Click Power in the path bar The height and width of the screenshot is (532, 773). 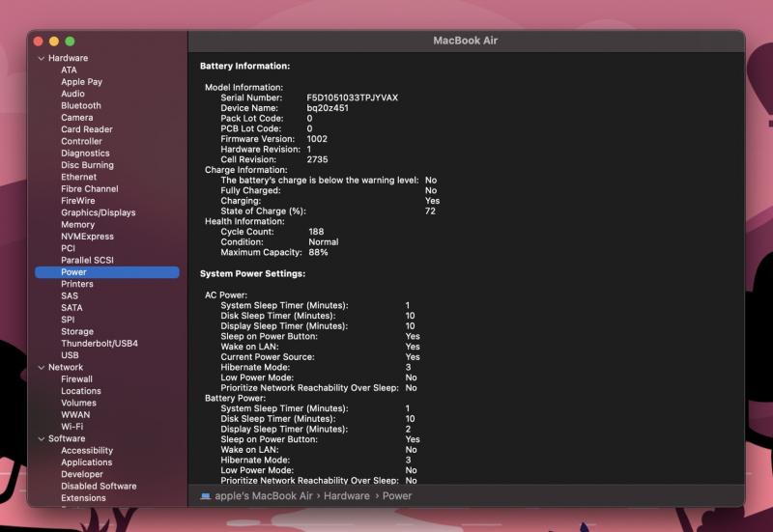(x=397, y=496)
